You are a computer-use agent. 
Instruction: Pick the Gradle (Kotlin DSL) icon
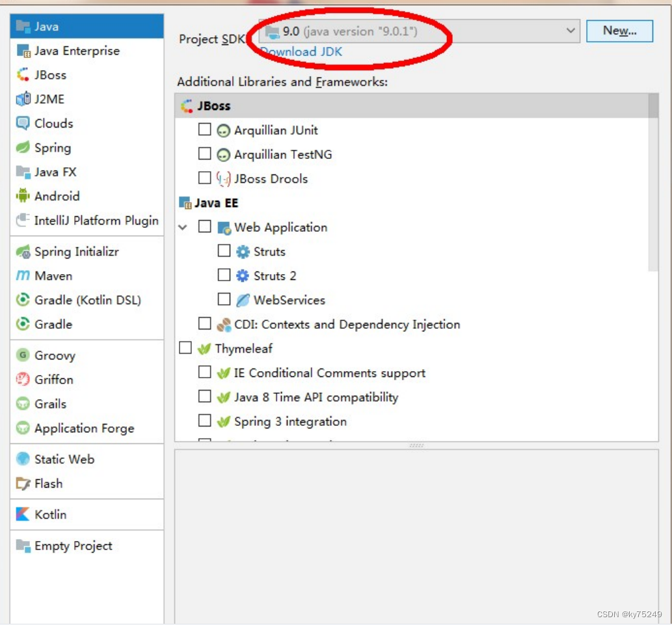pyautogui.click(x=23, y=299)
